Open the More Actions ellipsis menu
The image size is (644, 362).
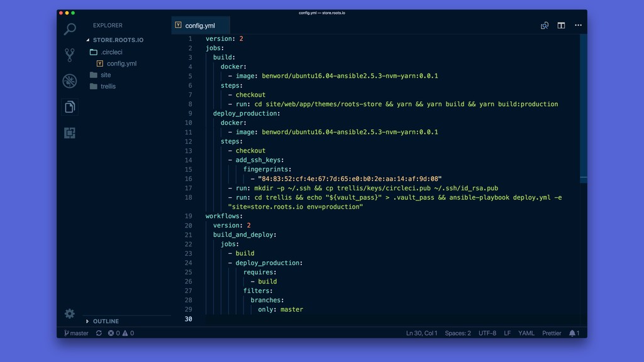click(x=578, y=26)
